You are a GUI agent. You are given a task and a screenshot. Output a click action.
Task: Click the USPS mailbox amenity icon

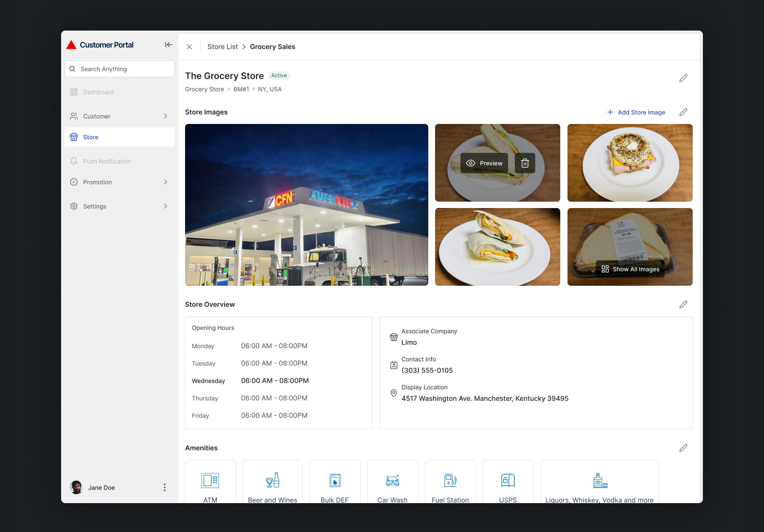coord(508,480)
